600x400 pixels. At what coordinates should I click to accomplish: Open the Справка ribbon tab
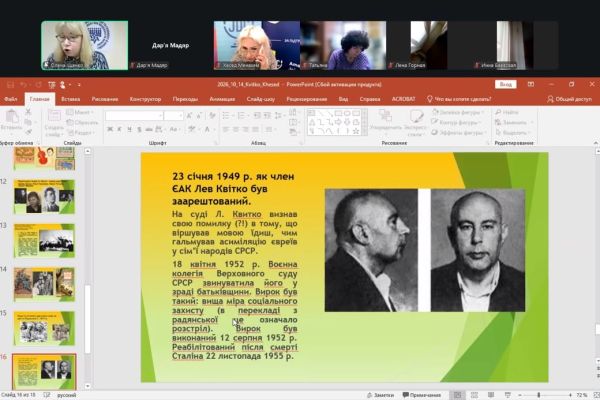click(x=370, y=99)
